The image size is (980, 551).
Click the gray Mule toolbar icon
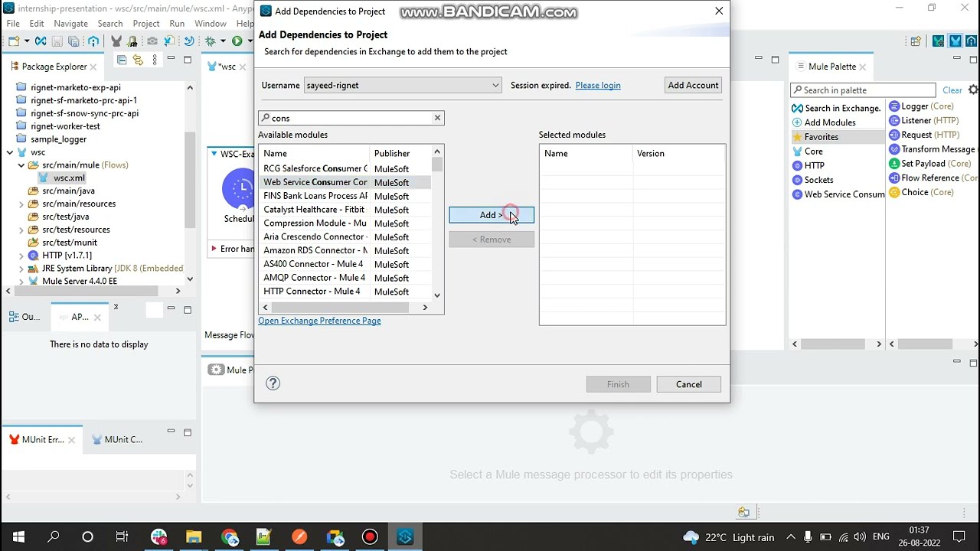click(116, 41)
